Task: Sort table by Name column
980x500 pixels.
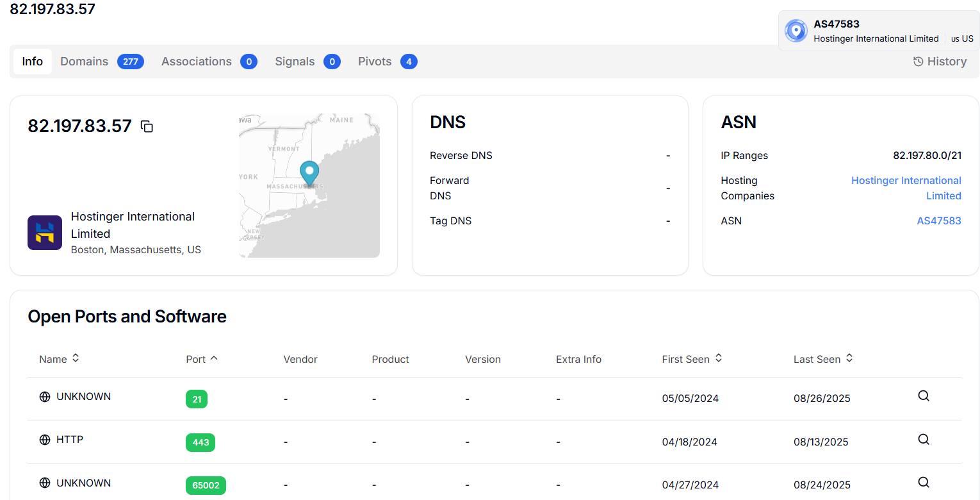Action: point(60,359)
